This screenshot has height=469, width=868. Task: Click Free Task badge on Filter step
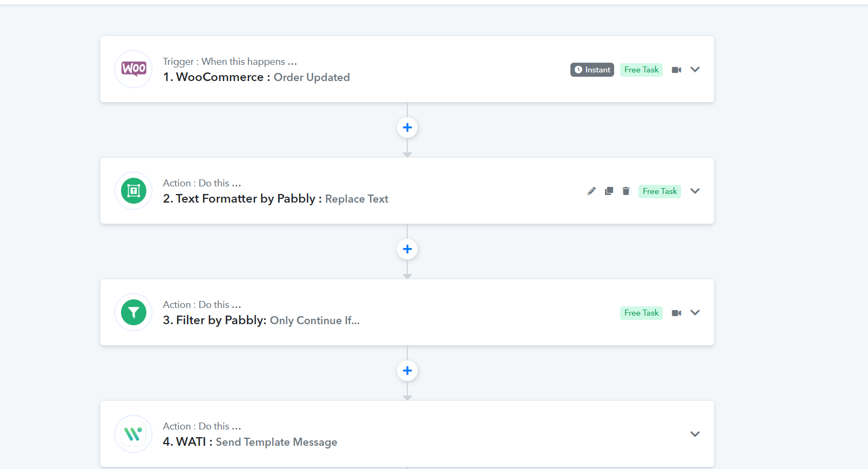tap(641, 313)
